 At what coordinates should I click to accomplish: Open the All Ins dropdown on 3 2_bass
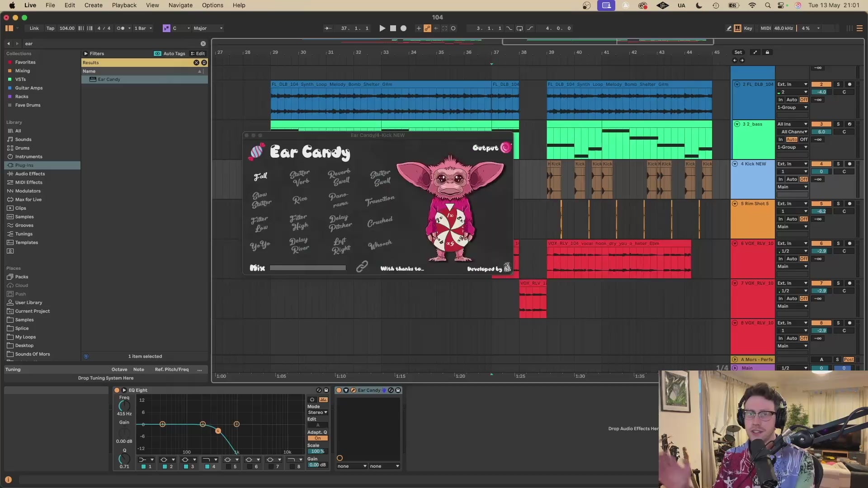793,124
